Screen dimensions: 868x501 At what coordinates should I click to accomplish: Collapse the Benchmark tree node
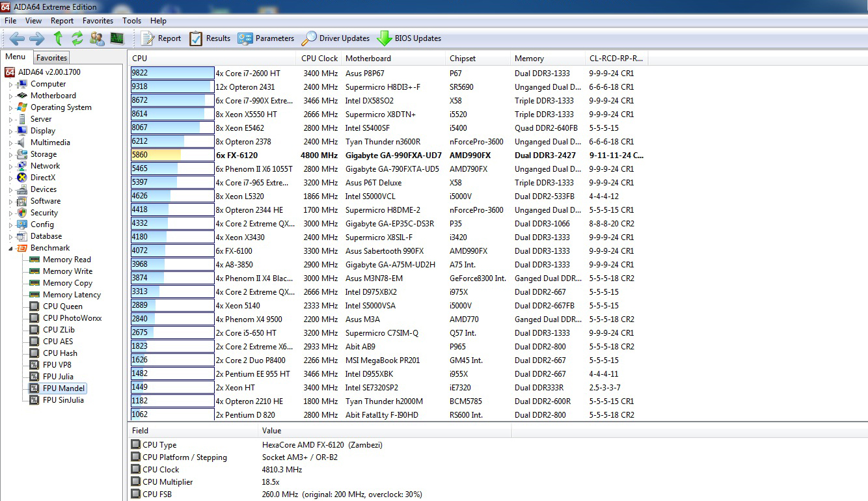pyautogui.click(x=10, y=248)
